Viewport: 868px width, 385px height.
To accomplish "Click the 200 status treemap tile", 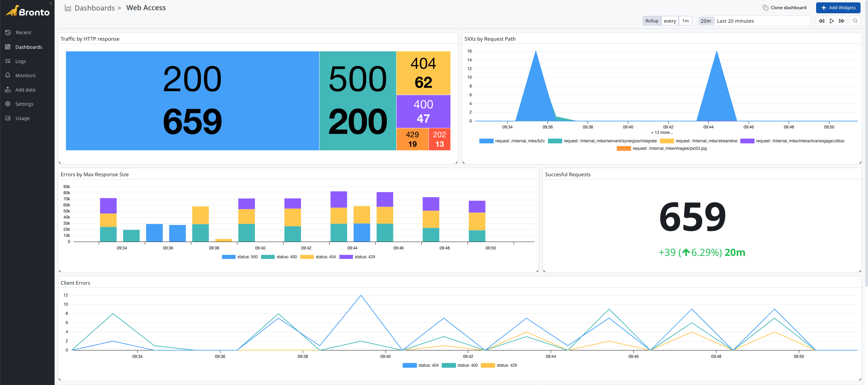I will coord(192,101).
